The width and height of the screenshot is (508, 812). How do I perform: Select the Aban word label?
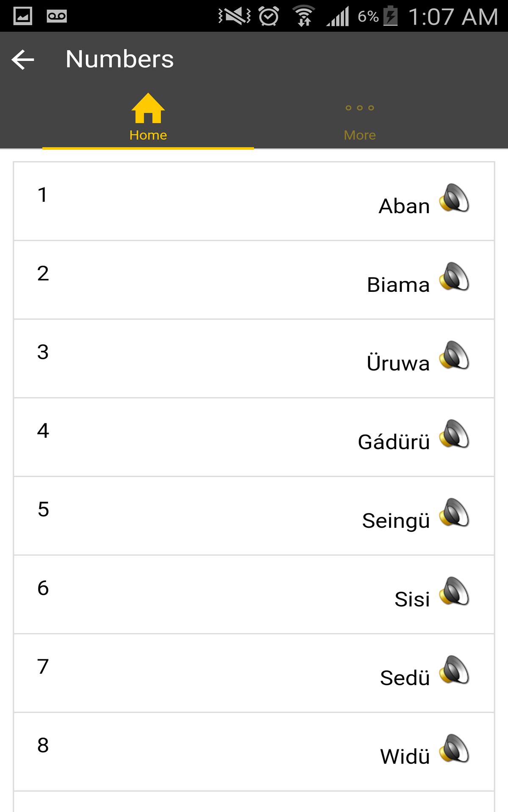pyautogui.click(x=404, y=206)
